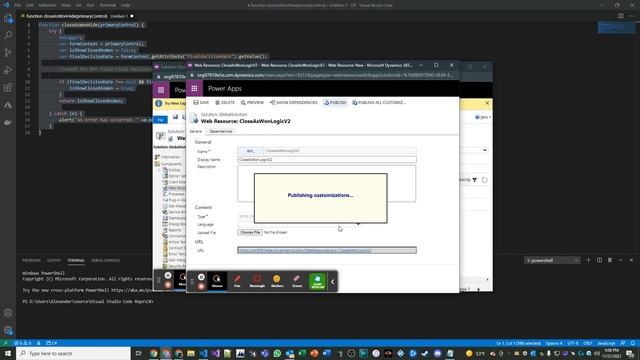This screenshot has height=360, width=640.
Task: Select the Eraser annotation tool
Action: click(297, 280)
